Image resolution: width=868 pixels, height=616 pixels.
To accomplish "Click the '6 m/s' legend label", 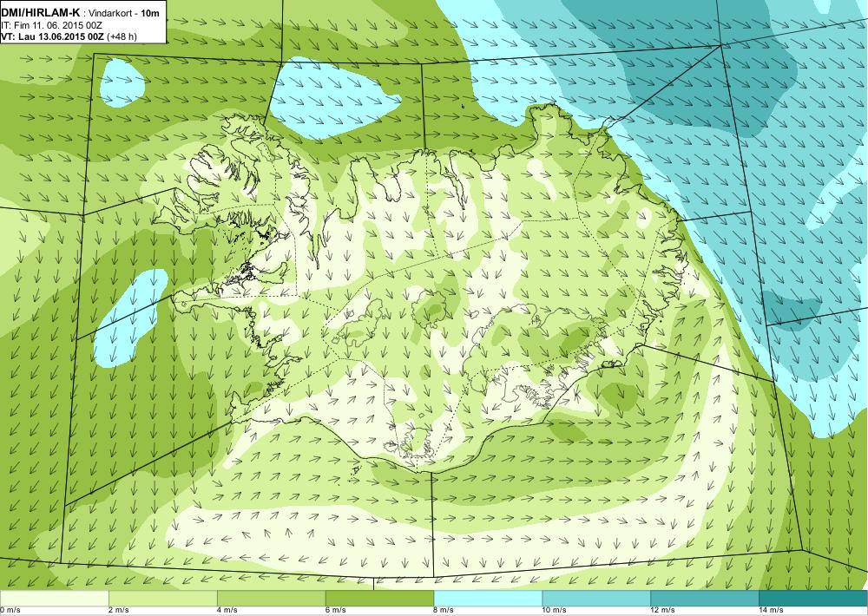I will [x=336, y=611].
